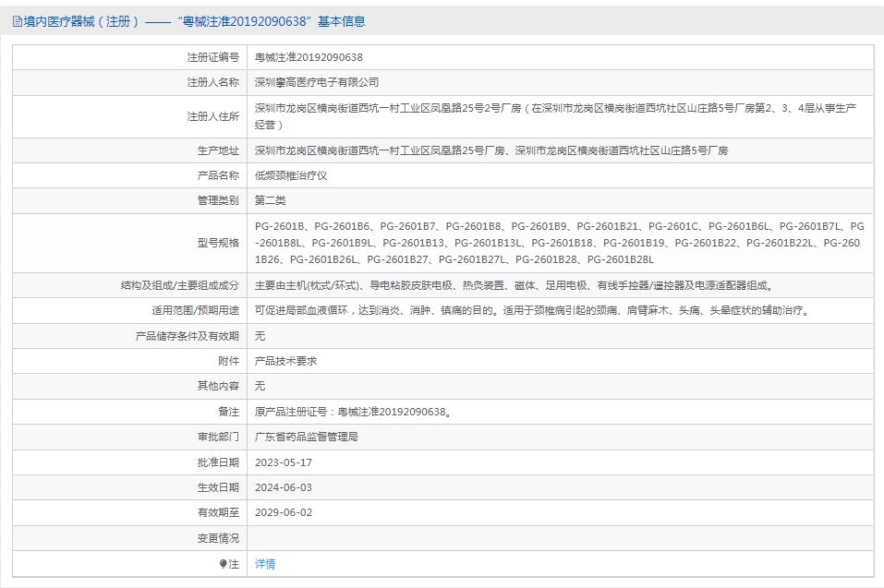Click the 适用范围/预期用途 description text
This screenshot has height=588, width=884.
(x=533, y=311)
